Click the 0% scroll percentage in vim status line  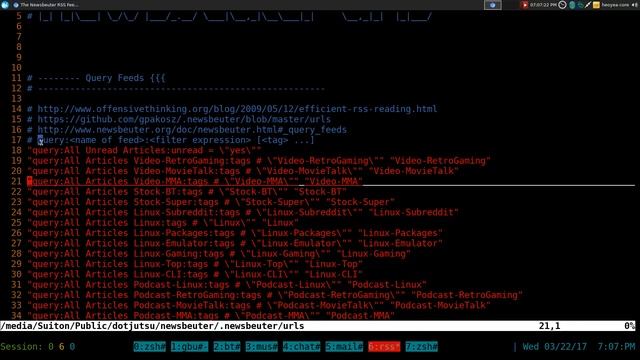tap(629, 326)
